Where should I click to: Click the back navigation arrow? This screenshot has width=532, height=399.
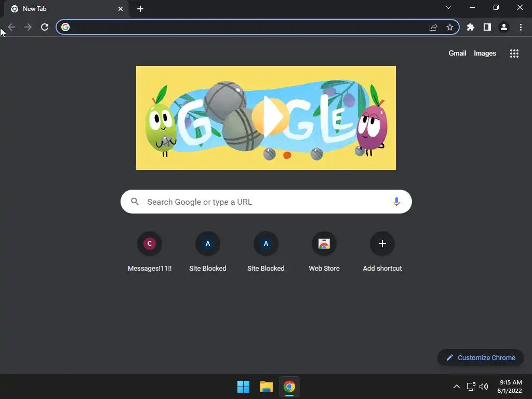(11, 27)
